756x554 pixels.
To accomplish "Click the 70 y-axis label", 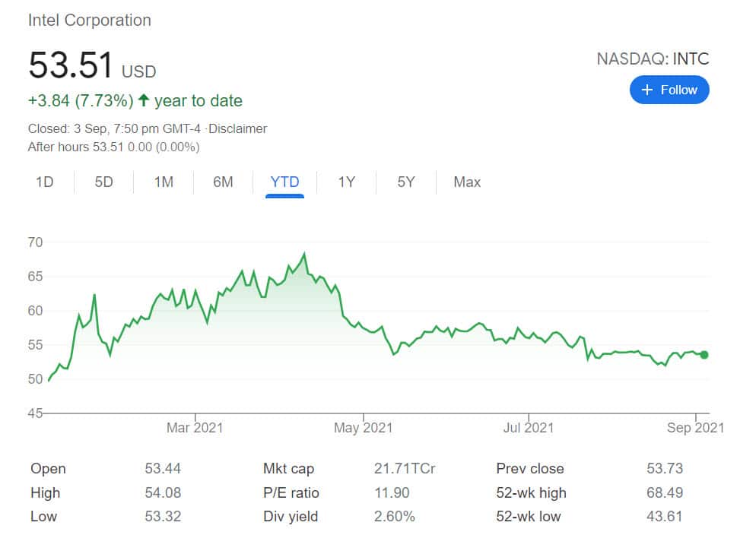I will [x=35, y=242].
